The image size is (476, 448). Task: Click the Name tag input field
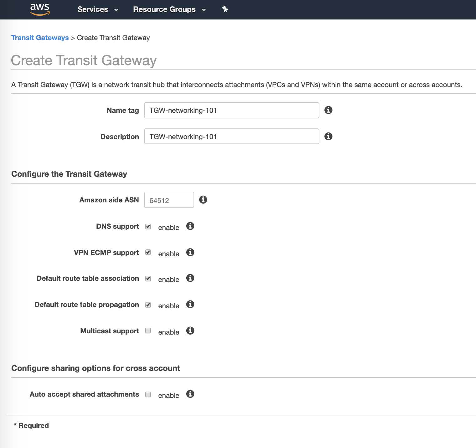coord(232,110)
